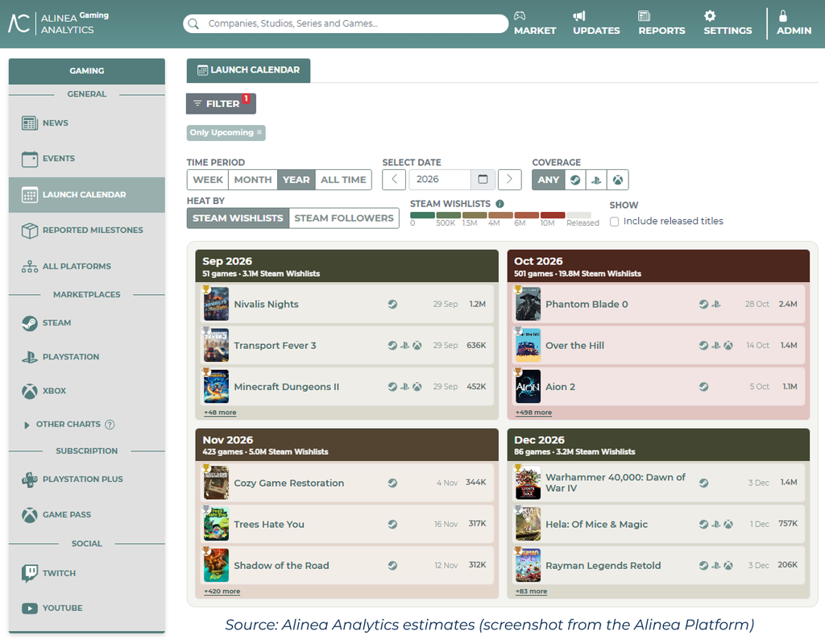
Task: Open Settings gear icon
Action: point(709,16)
